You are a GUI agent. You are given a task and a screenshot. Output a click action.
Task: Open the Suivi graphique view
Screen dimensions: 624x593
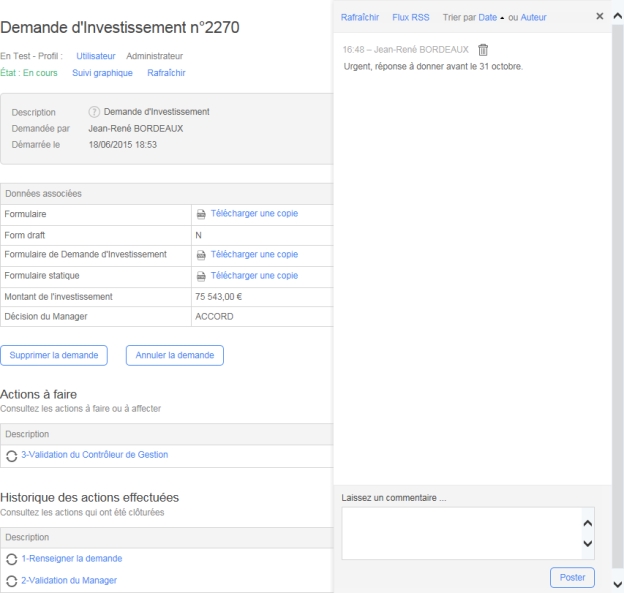coord(103,73)
